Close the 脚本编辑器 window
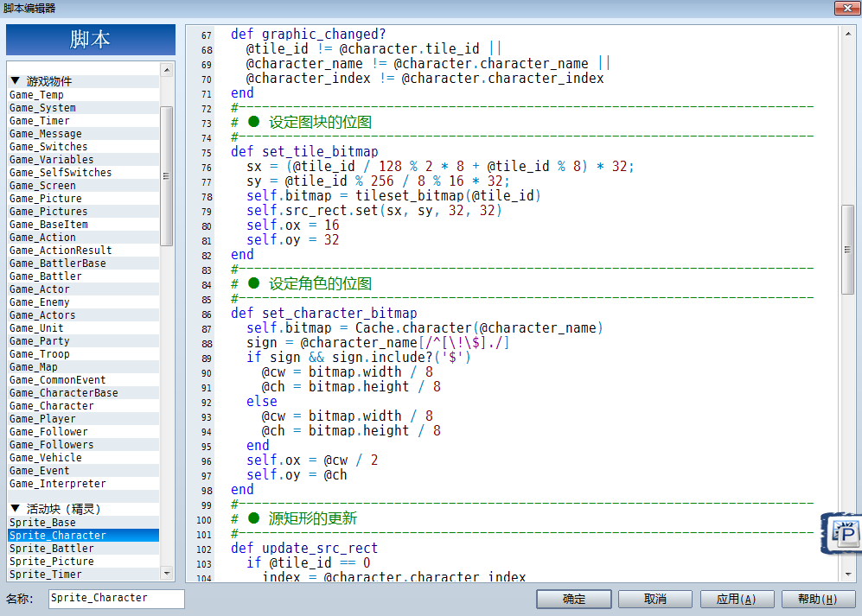The height and width of the screenshot is (616, 862). coord(847,8)
